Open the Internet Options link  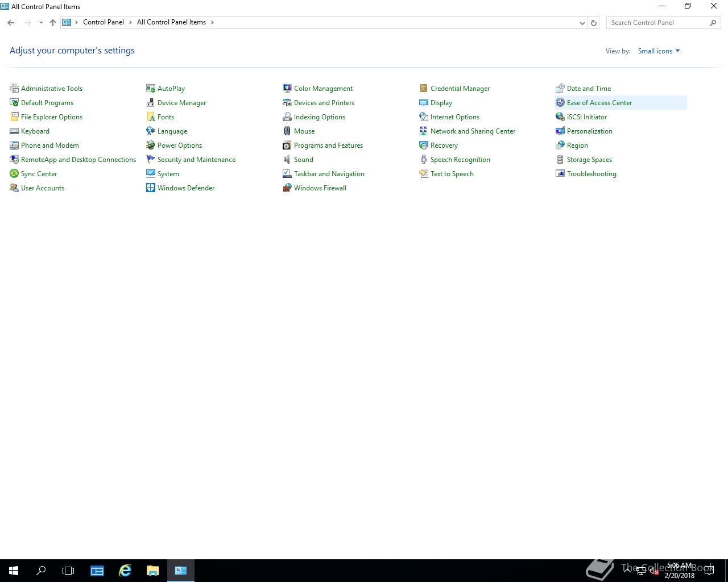[455, 117]
